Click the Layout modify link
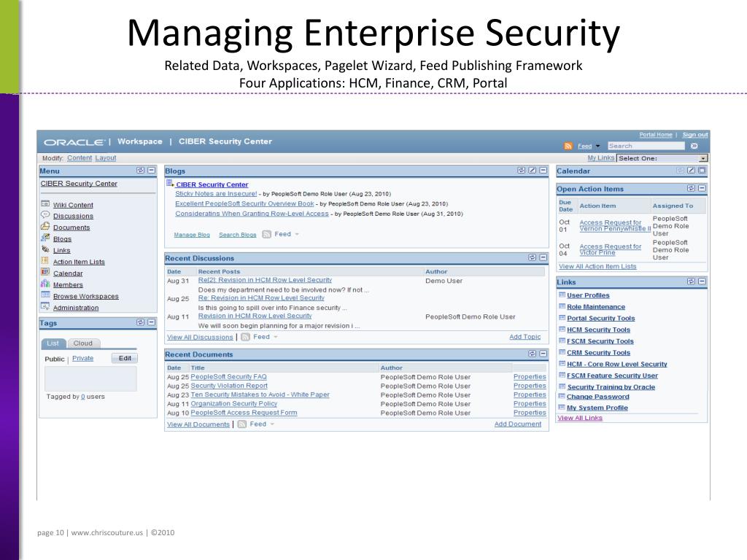This screenshot has width=747, height=560. pyautogui.click(x=106, y=158)
